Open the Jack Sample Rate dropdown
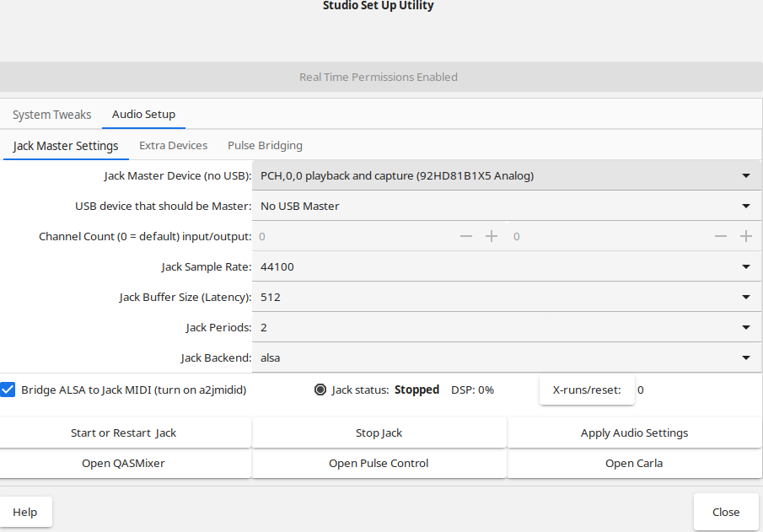This screenshot has height=532, width=763. (507, 266)
